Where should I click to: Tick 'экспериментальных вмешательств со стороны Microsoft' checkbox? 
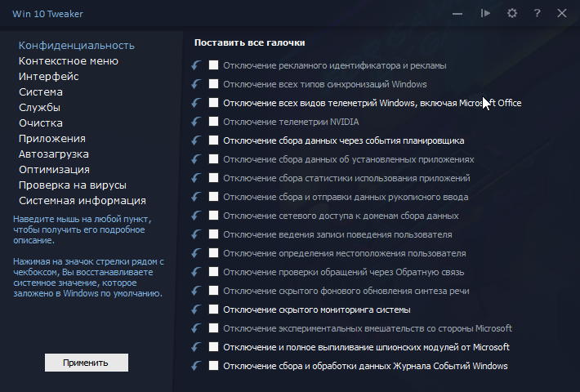213,328
